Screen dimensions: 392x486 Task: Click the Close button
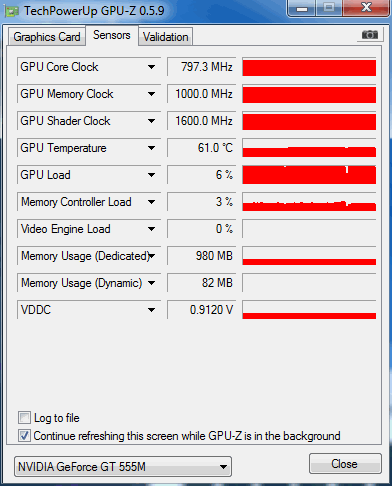coord(345,464)
